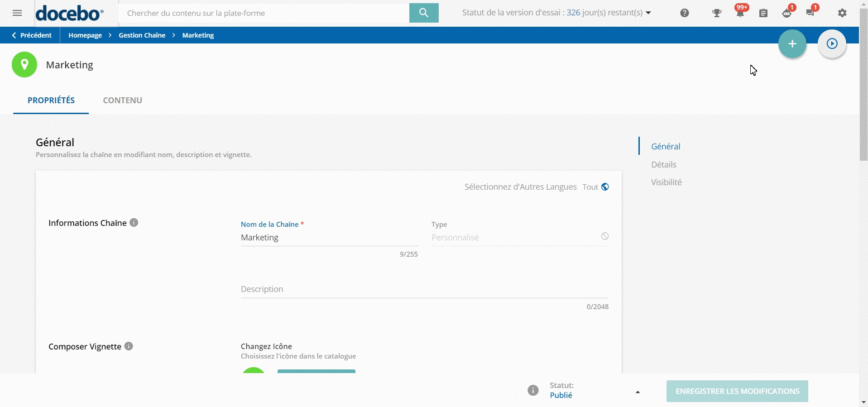Open the Tout languages globe selector
Image resolution: width=868 pixels, height=407 pixels.
coord(604,187)
